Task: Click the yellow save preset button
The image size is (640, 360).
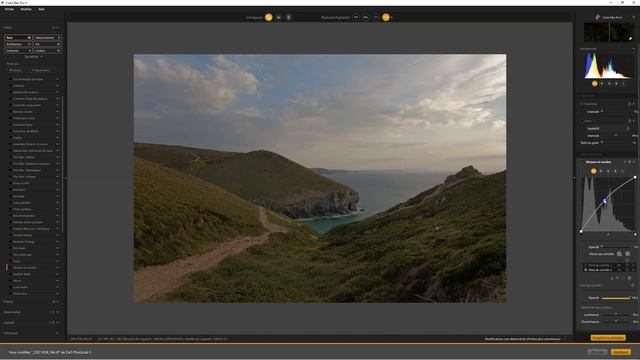Action: click(608, 338)
